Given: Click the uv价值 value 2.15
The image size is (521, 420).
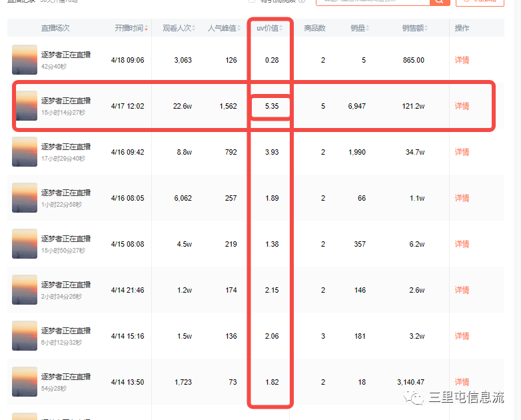Looking at the screenshot, I should coord(272,290).
